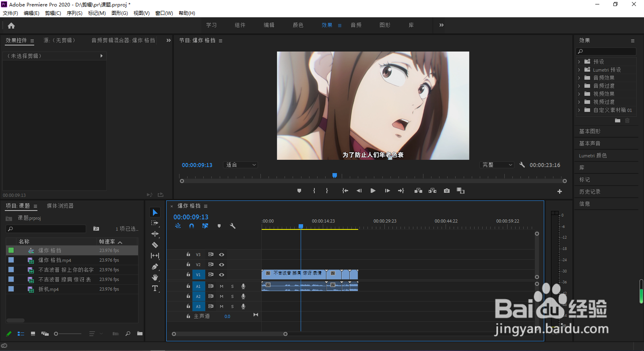
Task: Add a marker in program monitor
Action: (x=299, y=191)
